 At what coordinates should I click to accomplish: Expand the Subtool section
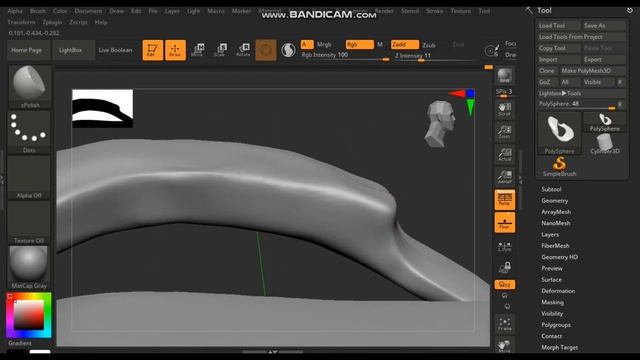click(551, 189)
